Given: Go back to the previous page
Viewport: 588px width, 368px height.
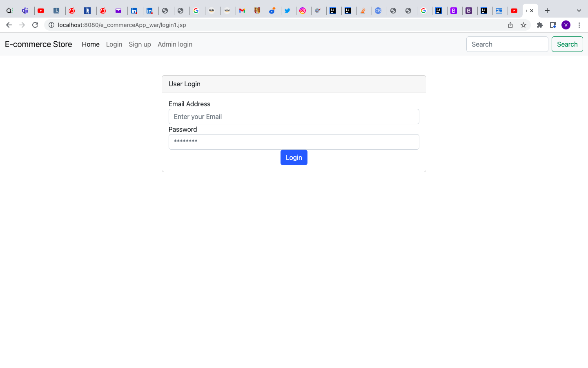Looking at the screenshot, I should tap(9, 25).
